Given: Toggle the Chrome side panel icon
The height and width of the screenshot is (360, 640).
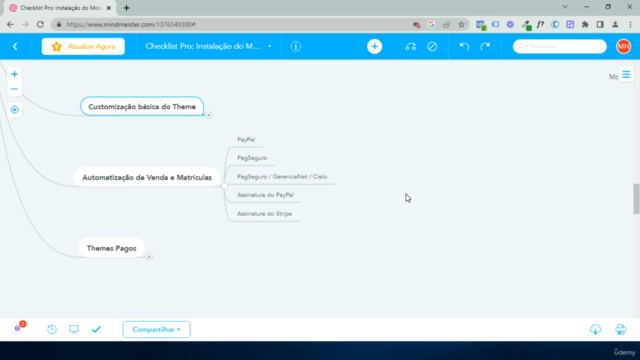Looking at the screenshot, I should [x=600, y=24].
